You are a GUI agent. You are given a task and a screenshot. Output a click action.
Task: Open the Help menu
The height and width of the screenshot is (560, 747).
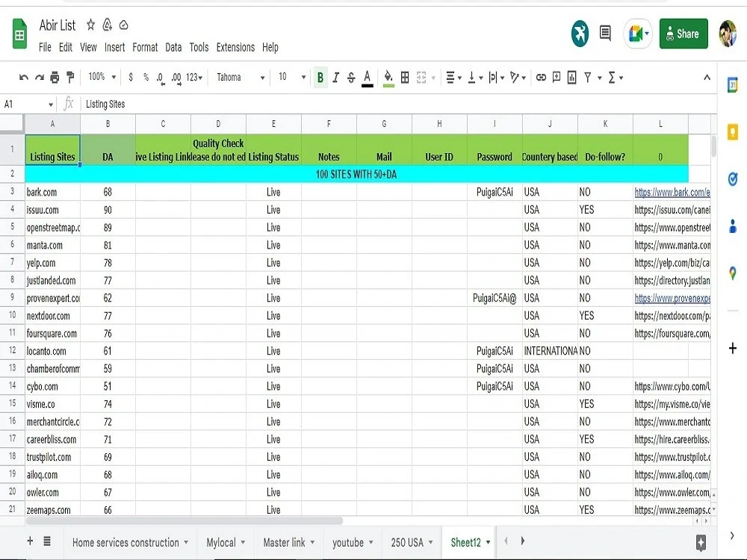(x=270, y=47)
